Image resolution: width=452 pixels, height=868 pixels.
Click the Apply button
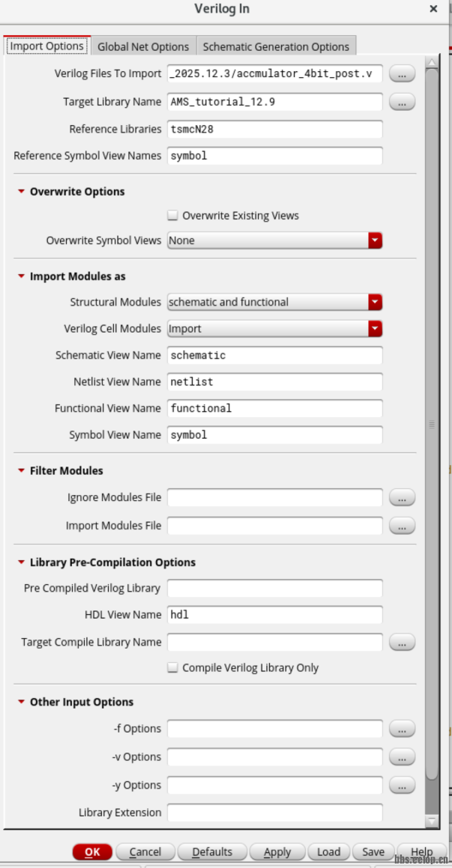click(x=277, y=852)
